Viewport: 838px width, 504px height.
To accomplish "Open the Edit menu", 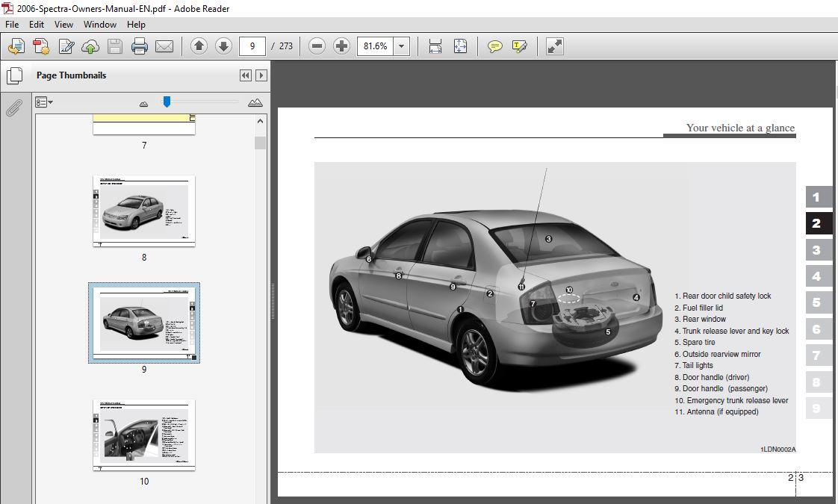I will 37,25.
